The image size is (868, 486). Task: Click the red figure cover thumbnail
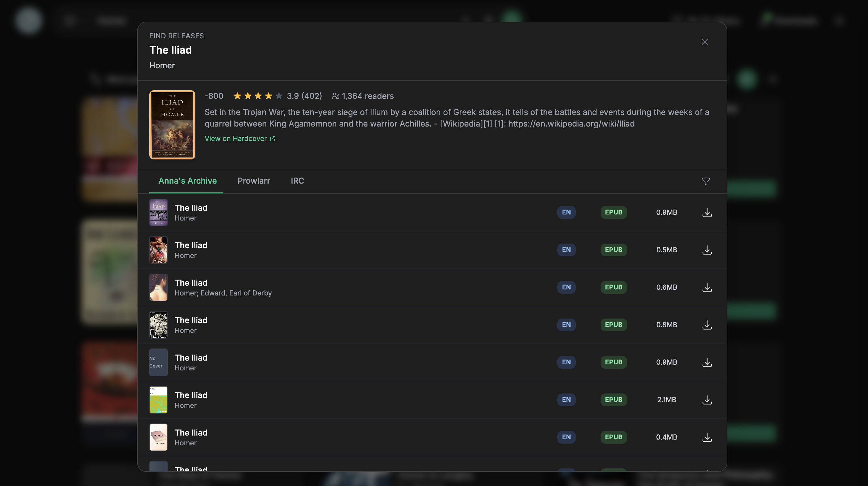[x=158, y=250]
